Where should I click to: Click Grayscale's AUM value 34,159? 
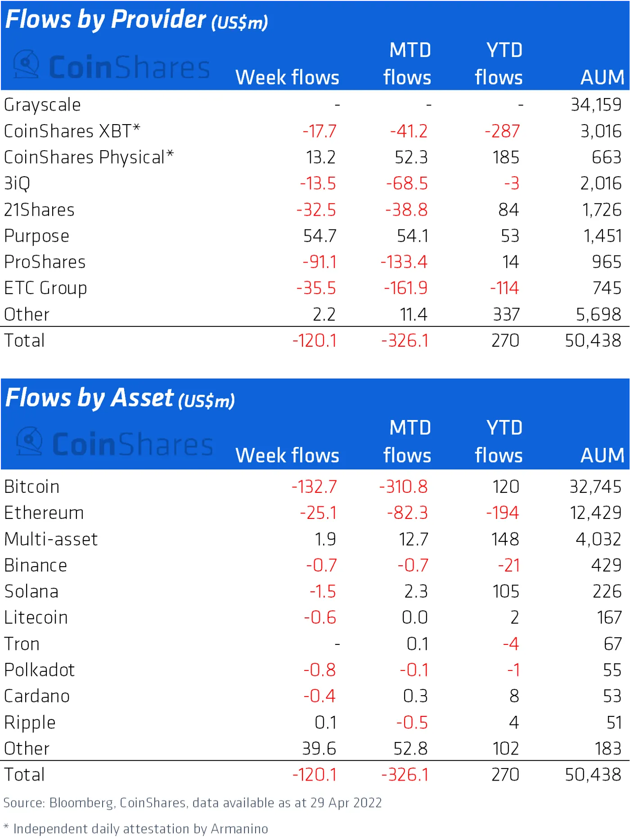pos(596,105)
